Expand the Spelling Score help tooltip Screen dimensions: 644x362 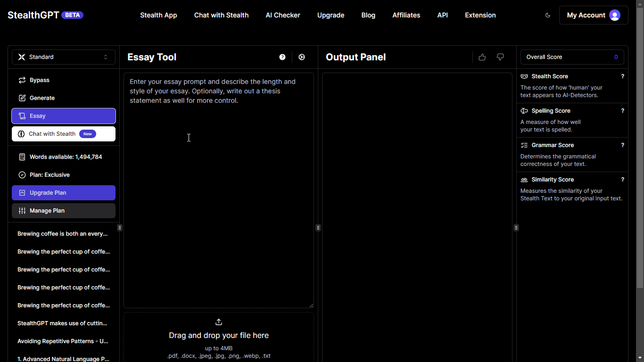tap(622, 111)
